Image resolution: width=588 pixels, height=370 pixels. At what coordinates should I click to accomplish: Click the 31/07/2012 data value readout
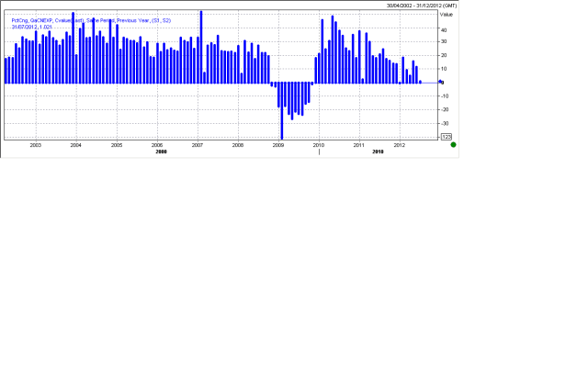[x=28, y=27]
